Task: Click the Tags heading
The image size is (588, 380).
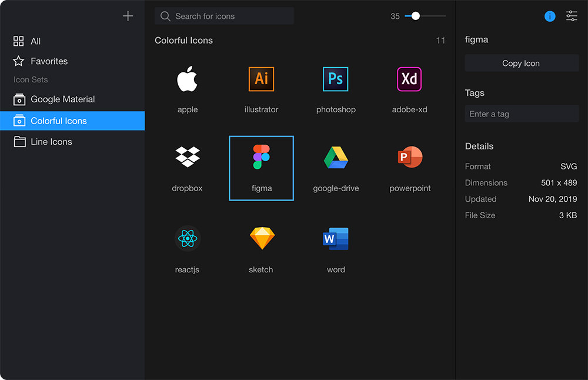Action: point(475,93)
